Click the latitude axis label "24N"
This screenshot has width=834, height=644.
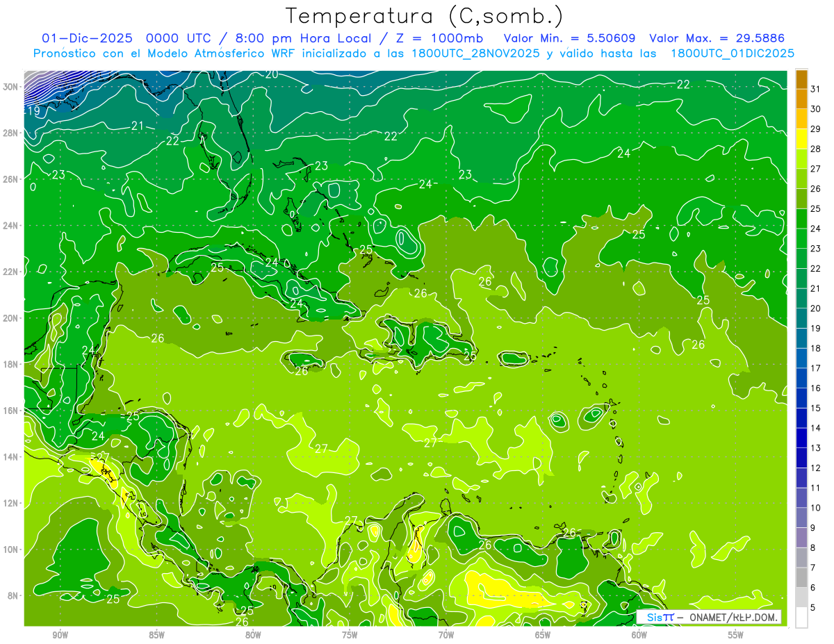11,226
